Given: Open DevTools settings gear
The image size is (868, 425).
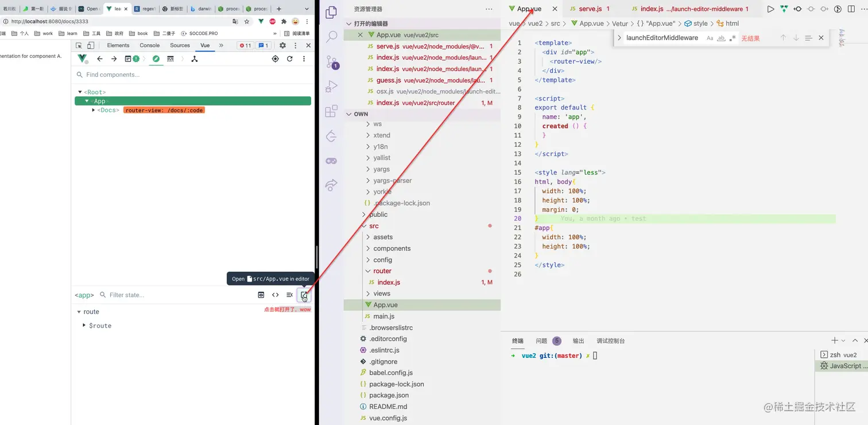Looking at the screenshot, I should tap(282, 45).
